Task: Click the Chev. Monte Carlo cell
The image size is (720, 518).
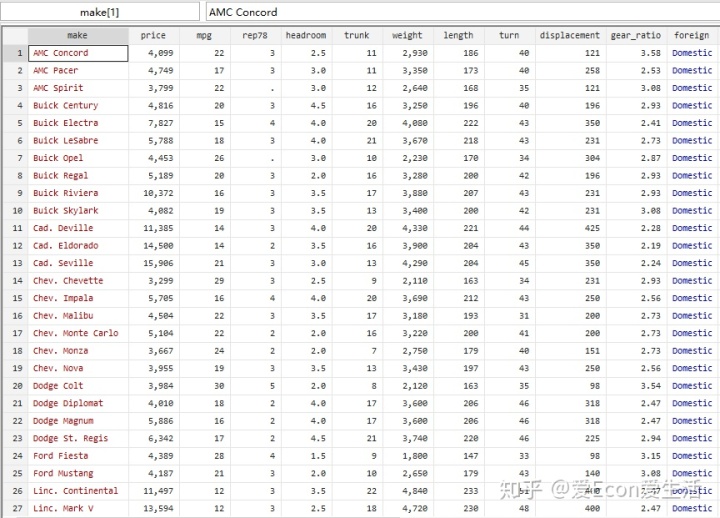Action: (78, 333)
